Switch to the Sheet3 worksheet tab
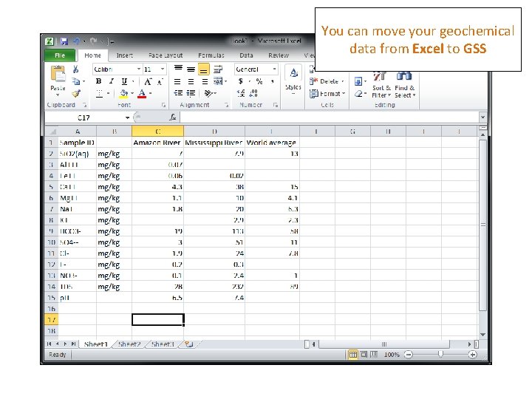Image resolution: width=532 pixels, height=399 pixels. (162, 344)
